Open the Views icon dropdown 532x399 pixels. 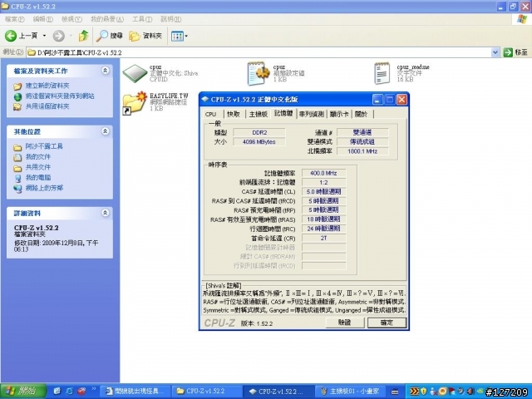click(x=180, y=36)
